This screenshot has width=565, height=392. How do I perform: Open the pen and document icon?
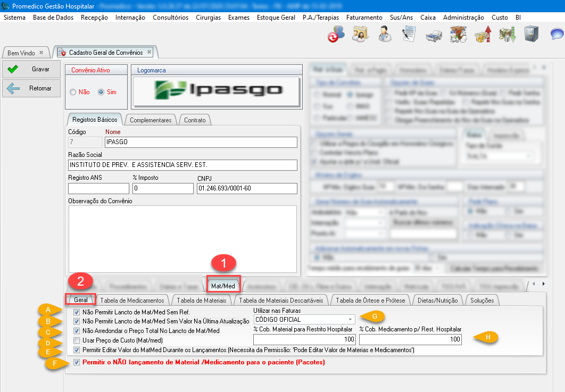click(409, 35)
